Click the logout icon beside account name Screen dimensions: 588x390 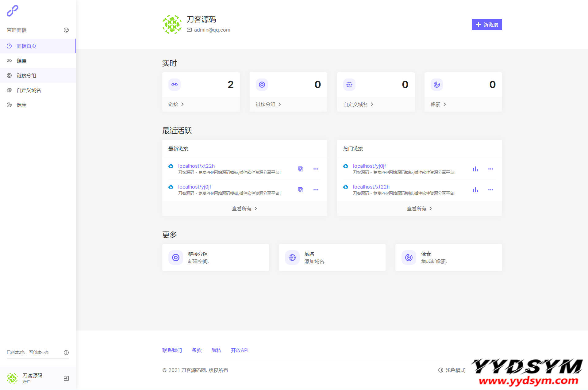pos(66,378)
